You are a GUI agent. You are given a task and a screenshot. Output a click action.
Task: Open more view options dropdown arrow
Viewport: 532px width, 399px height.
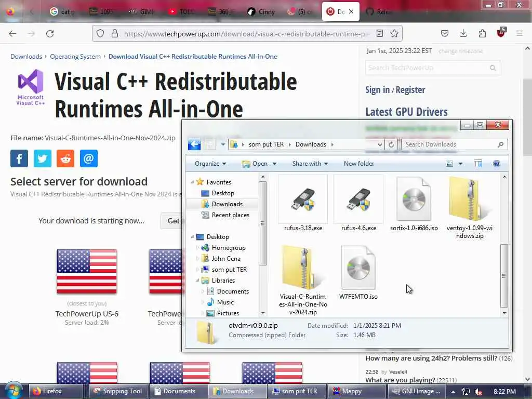tap(460, 164)
